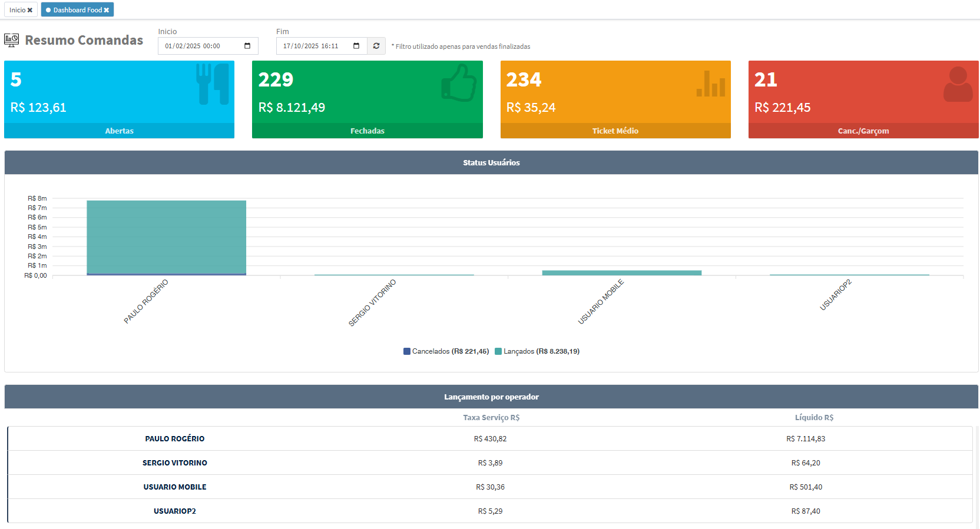Screen dimensions: 980x529
Task: Click the PAULO ROGÉRIO teal bar in chart
Action: click(x=166, y=237)
